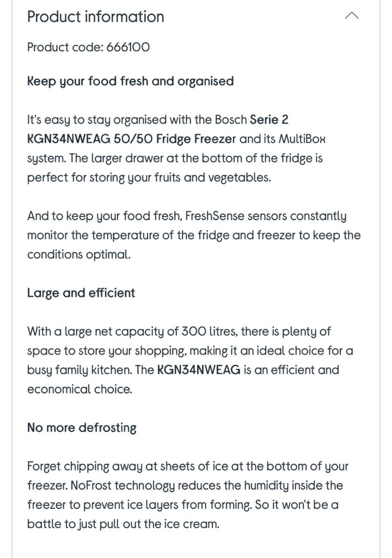Click the "Large and efficient" heading

click(x=81, y=293)
